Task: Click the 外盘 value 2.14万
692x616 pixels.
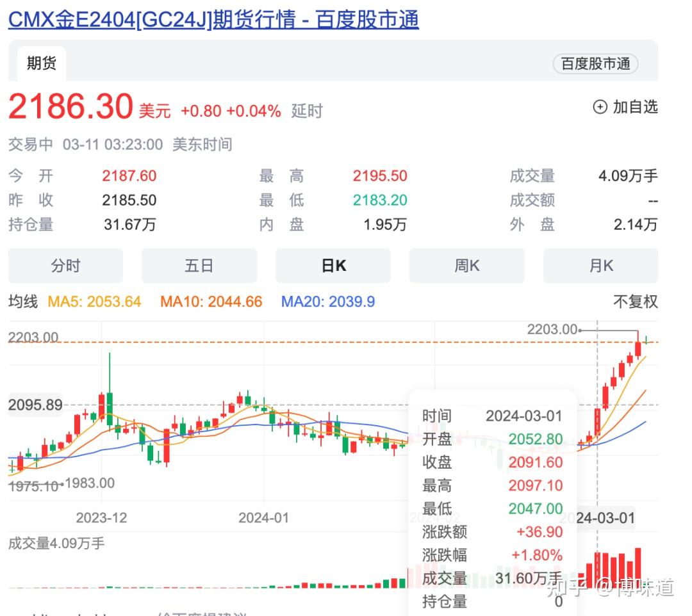Action: (636, 225)
